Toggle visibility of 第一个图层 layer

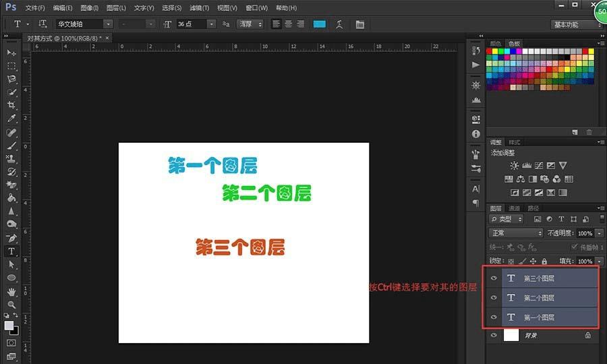(x=494, y=317)
